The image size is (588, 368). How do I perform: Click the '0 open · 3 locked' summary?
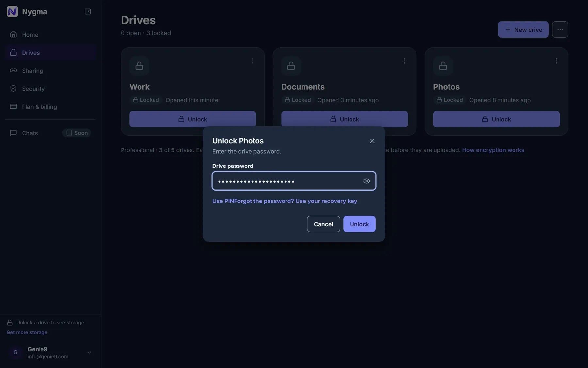click(x=146, y=33)
